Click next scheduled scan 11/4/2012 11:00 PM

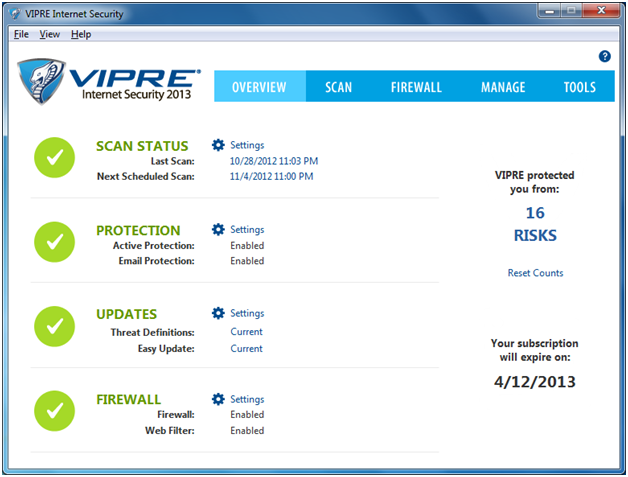272,176
